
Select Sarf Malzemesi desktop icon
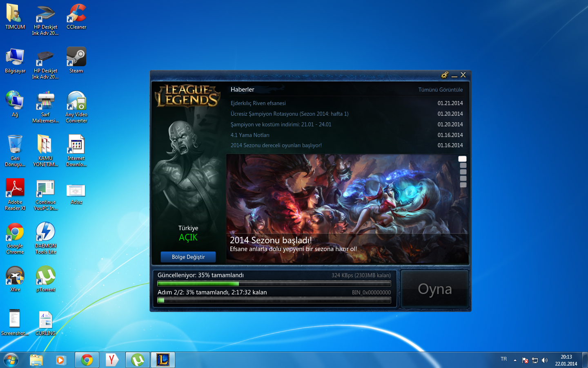coord(45,107)
